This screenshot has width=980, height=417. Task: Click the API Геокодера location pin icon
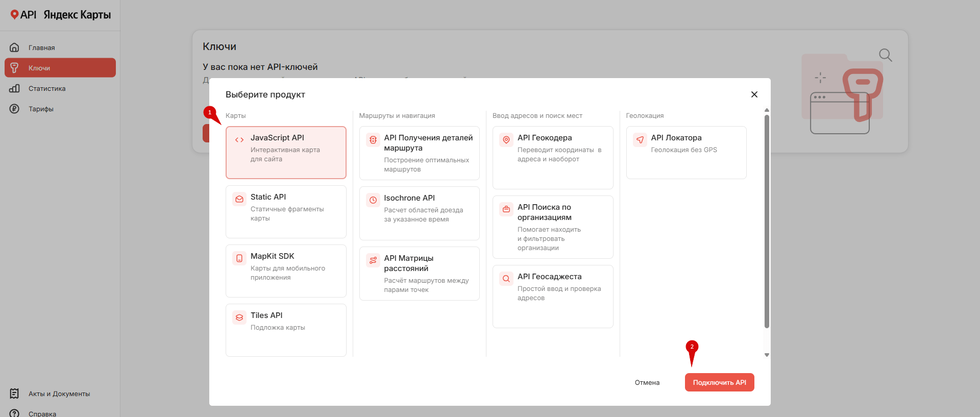506,140
